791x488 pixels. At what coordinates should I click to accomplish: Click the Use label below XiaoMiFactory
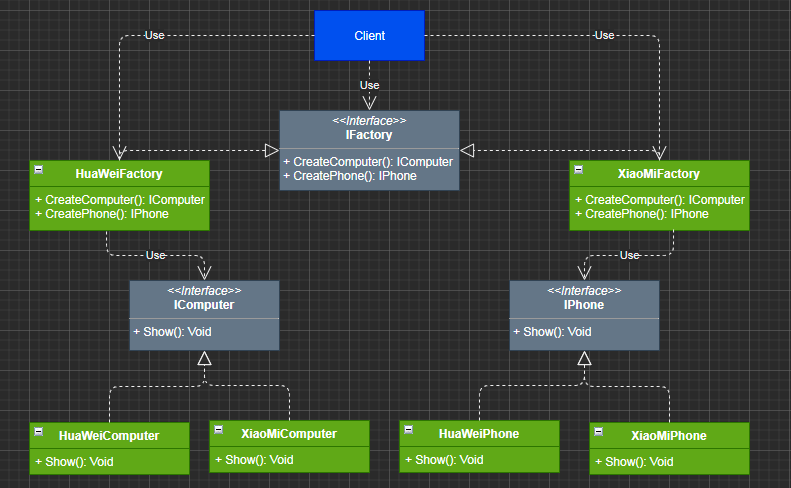coord(630,255)
